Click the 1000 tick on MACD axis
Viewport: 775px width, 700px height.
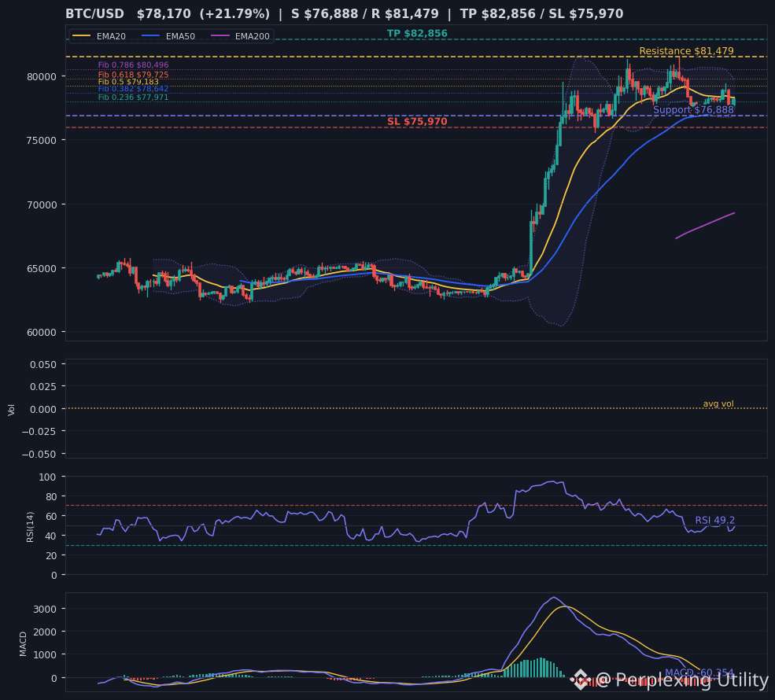(x=45, y=654)
